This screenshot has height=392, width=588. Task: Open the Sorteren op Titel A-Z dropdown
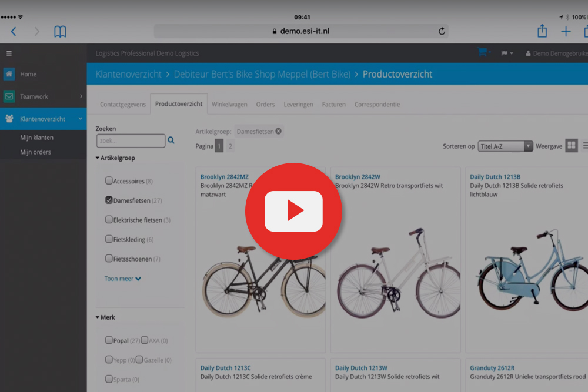505,146
